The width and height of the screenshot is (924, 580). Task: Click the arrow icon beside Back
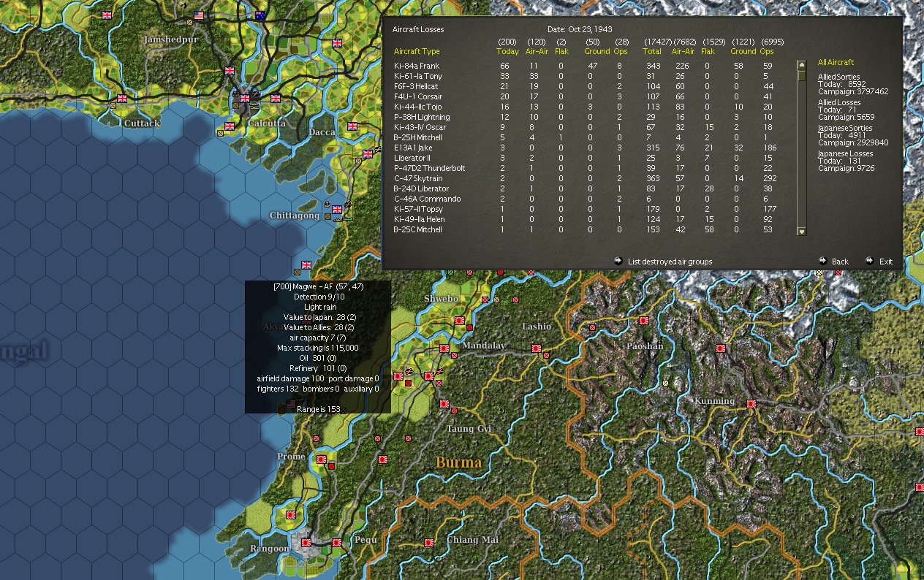(x=823, y=261)
